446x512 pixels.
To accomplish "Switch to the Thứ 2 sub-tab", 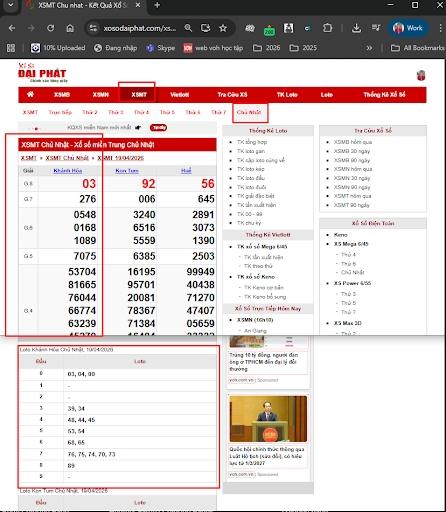I will (90, 112).
